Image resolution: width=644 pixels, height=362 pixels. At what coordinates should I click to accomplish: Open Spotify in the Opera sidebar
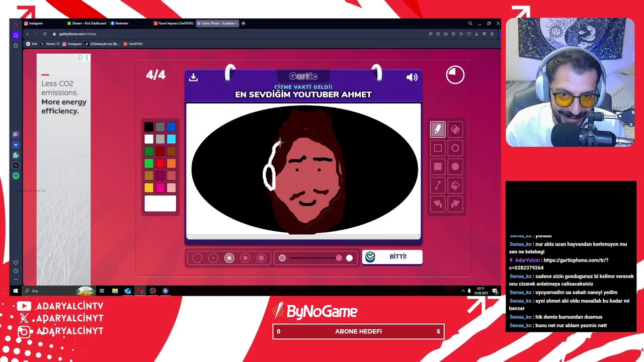(16, 176)
